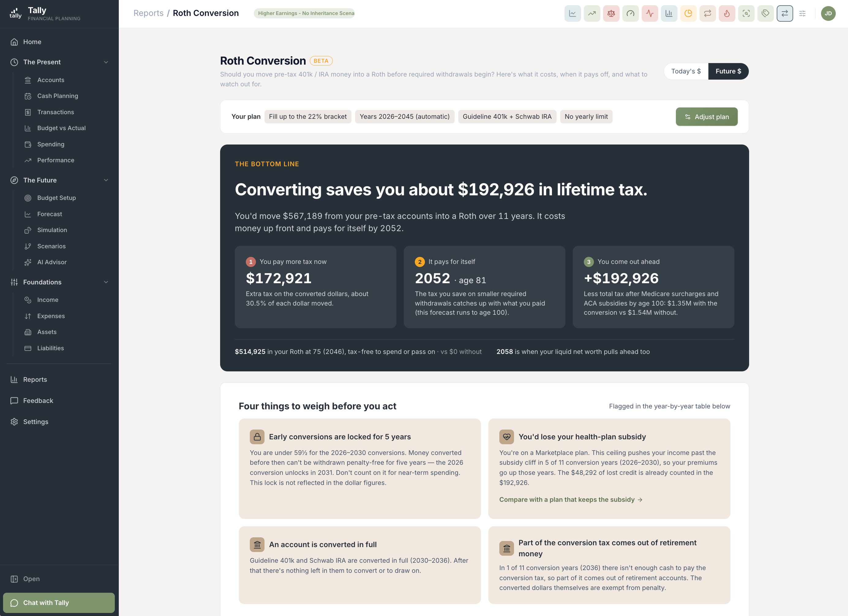Click the 'Guideline 401k + Schwab IRA' chip
Viewport: 848px width, 616px height.
(507, 117)
